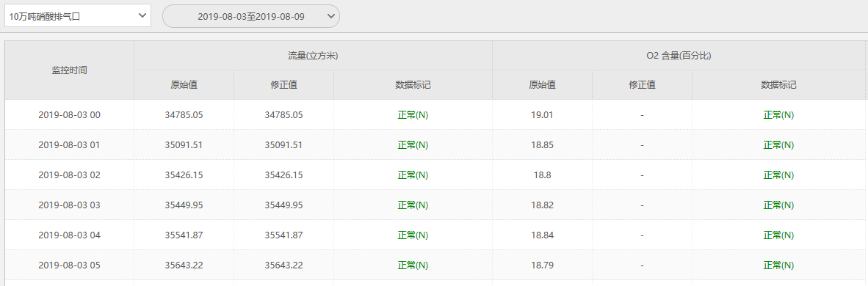Viewport: 868px width, 286px height.
Task: Click flow 正常(N) flag in 2019-08-03 03 row
Action: [x=413, y=205]
